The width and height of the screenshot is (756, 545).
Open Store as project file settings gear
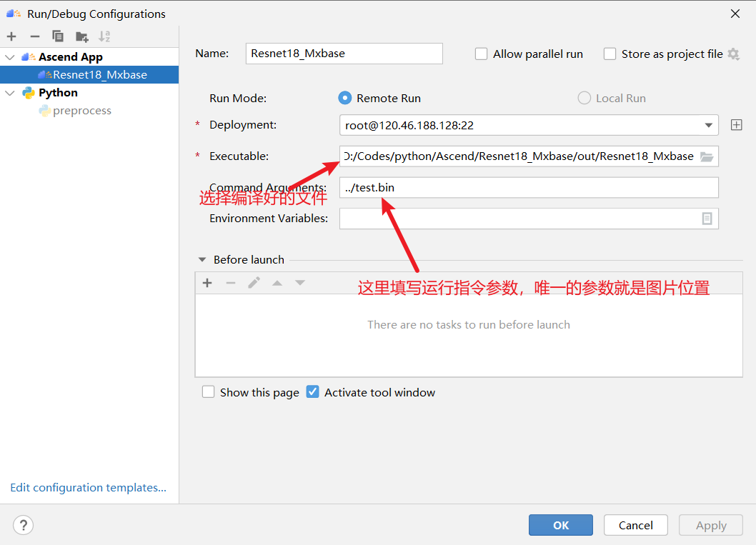[x=733, y=54]
